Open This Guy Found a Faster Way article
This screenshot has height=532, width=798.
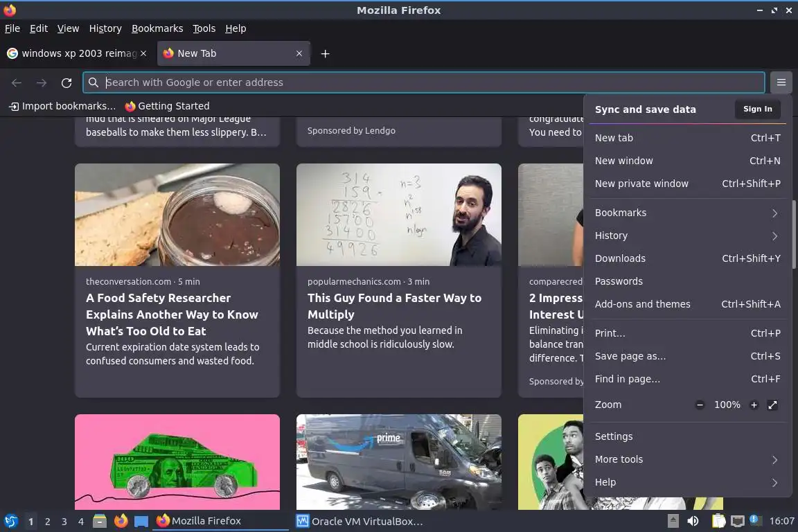coord(394,306)
